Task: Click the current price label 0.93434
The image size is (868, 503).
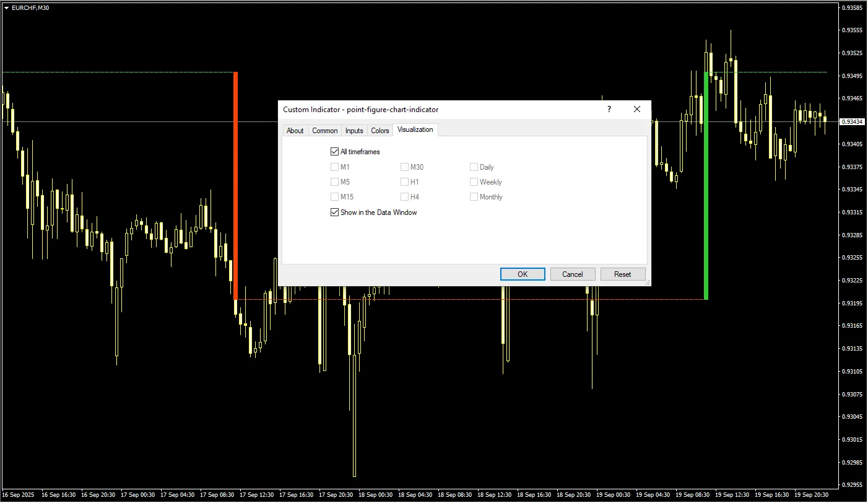Action: (x=853, y=121)
